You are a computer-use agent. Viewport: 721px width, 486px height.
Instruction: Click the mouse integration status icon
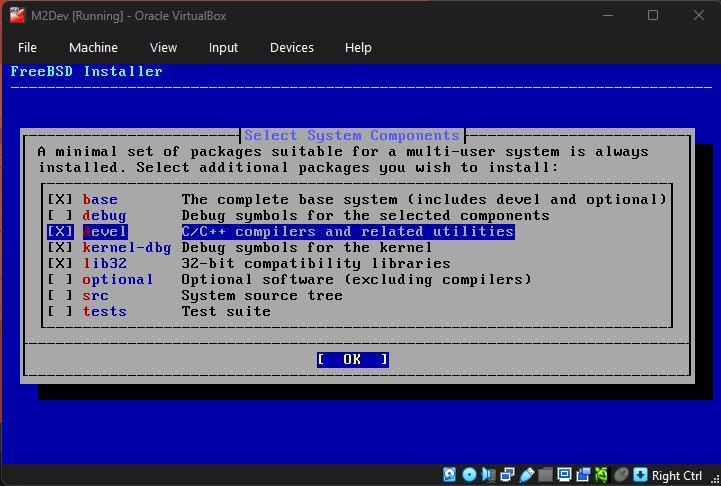point(622,475)
